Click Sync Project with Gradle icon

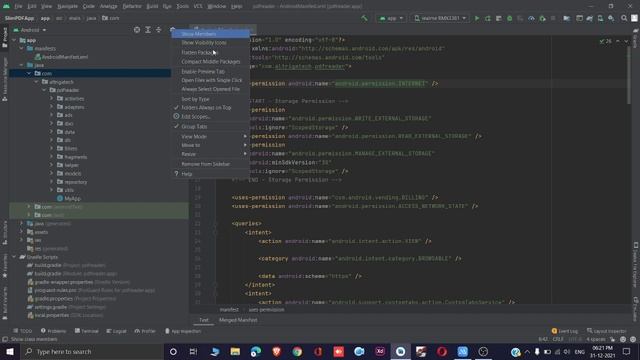(589, 18)
